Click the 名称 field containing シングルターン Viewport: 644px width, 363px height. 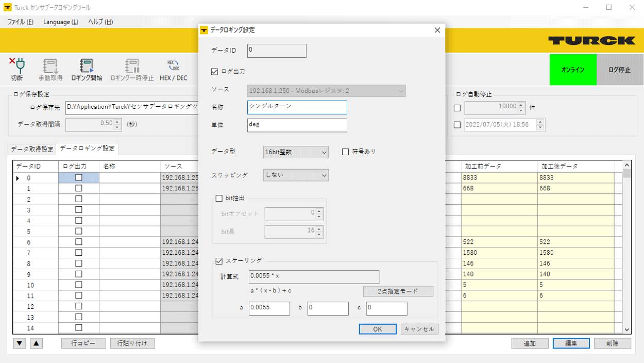click(297, 107)
